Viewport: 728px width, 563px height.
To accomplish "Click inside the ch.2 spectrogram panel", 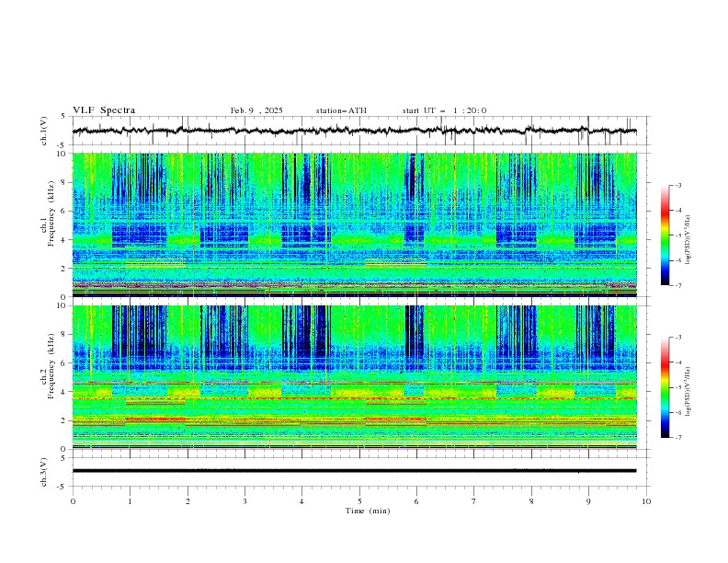I will [355, 377].
